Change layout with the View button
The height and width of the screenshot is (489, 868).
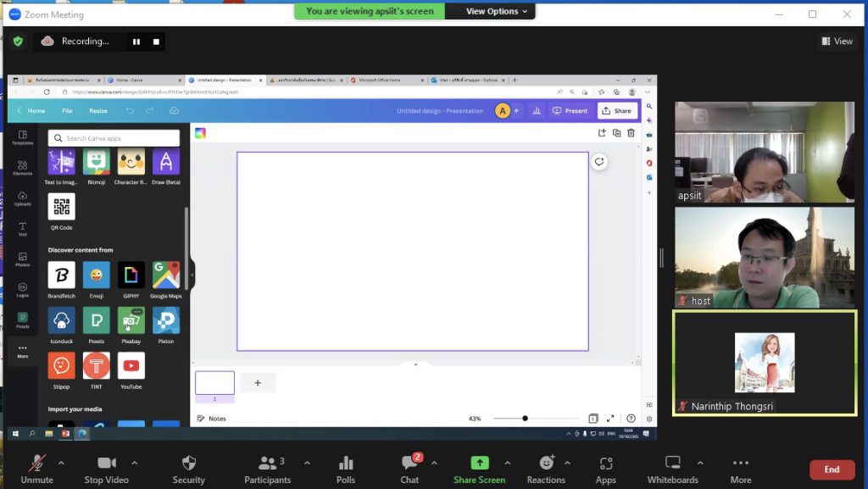(x=837, y=41)
